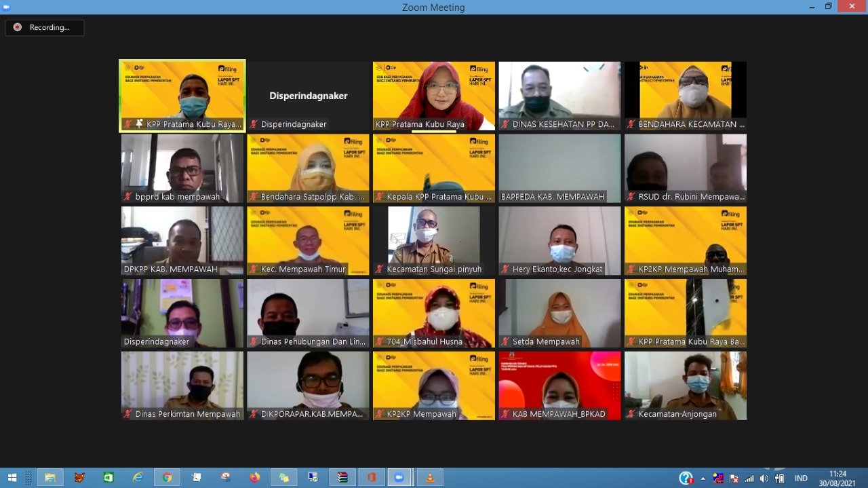Open Microsoft Office from the taskbar
Viewport: 868px width, 488px height.
click(372, 478)
